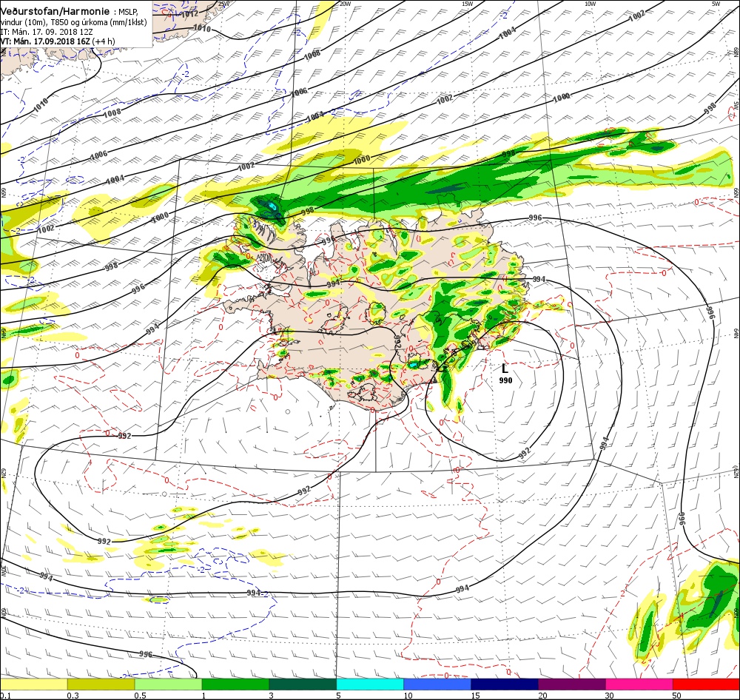Viewport: 740px width, 700px height.
Task: Click the "VT: Mán. 17.09.2018 16Z (+4 h)" line
Action: [58, 41]
